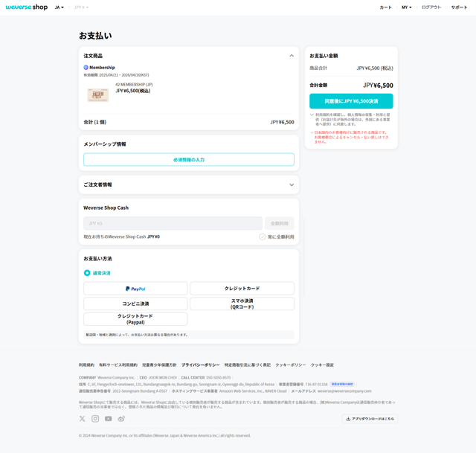The image size is (476, 453).
Task: Open the YouTube social link
Action: [109, 419]
